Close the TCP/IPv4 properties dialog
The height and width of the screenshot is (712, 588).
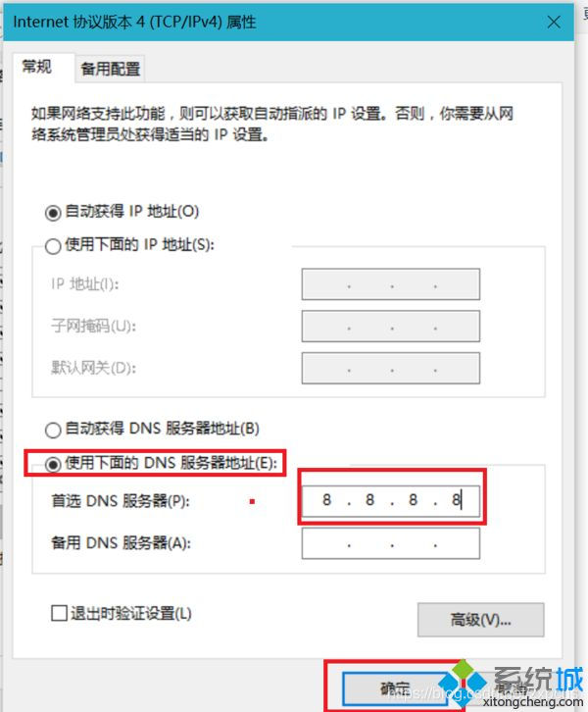554,22
